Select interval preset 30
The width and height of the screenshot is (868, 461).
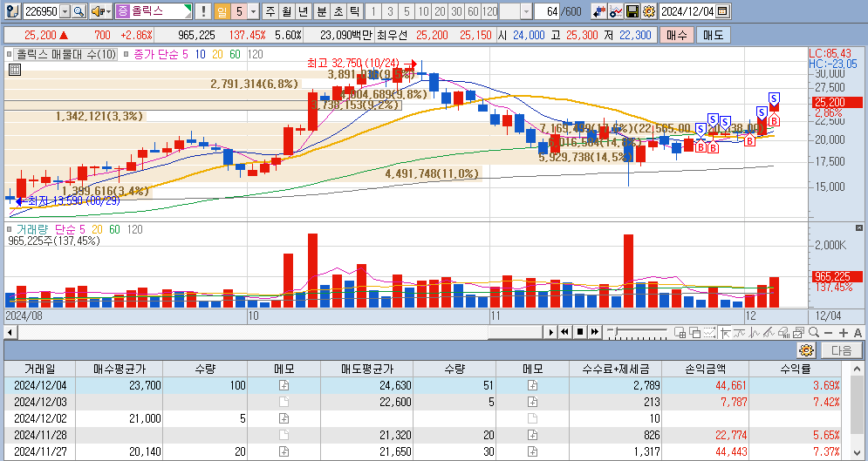[x=457, y=11]
